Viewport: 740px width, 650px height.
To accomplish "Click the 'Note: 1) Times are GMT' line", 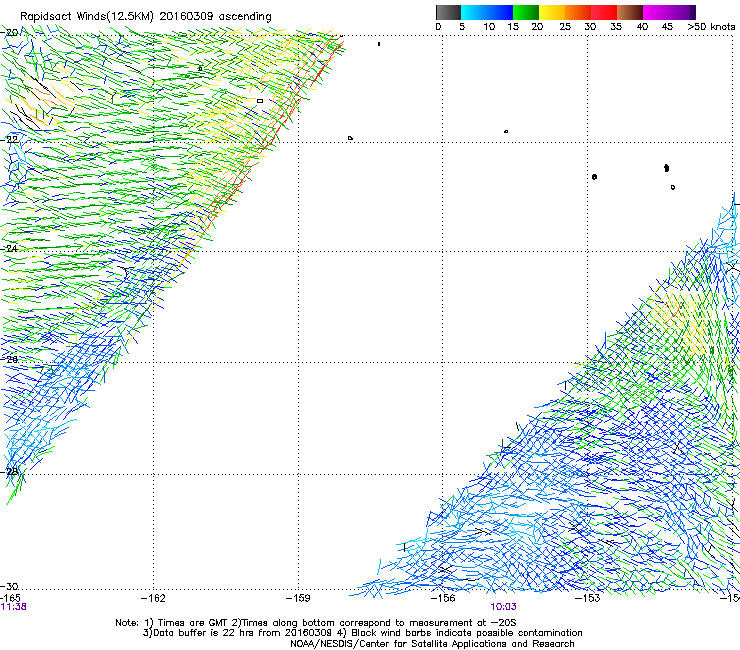I will point(316,623).
